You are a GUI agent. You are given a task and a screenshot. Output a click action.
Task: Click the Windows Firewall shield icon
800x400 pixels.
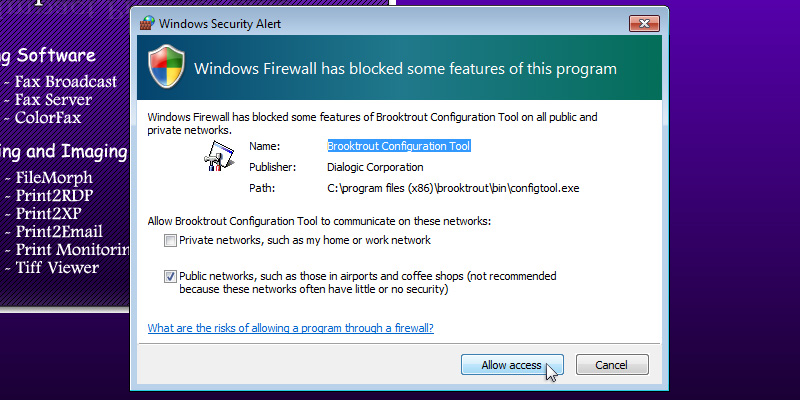coord(167,68)
